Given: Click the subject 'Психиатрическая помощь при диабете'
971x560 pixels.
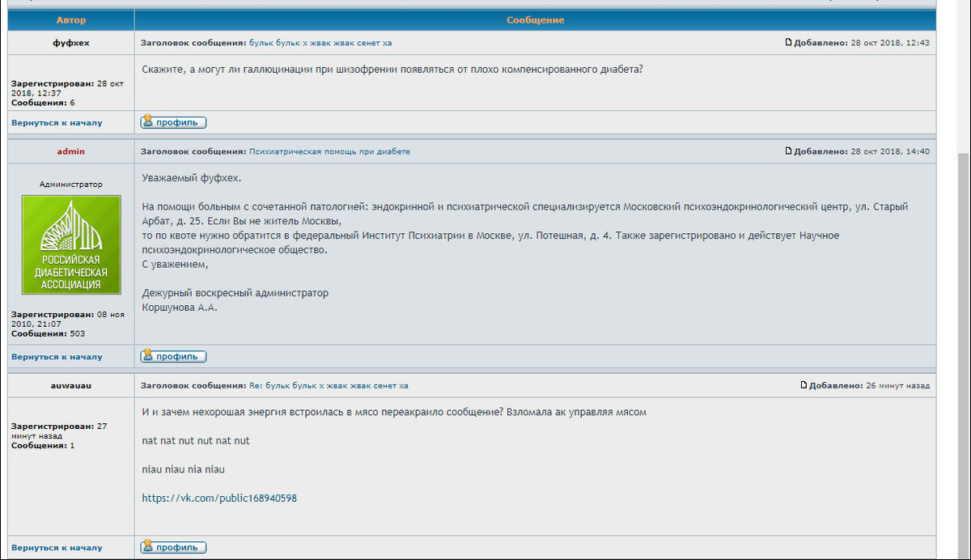Looking at the screenshot, I should [329, 151].
